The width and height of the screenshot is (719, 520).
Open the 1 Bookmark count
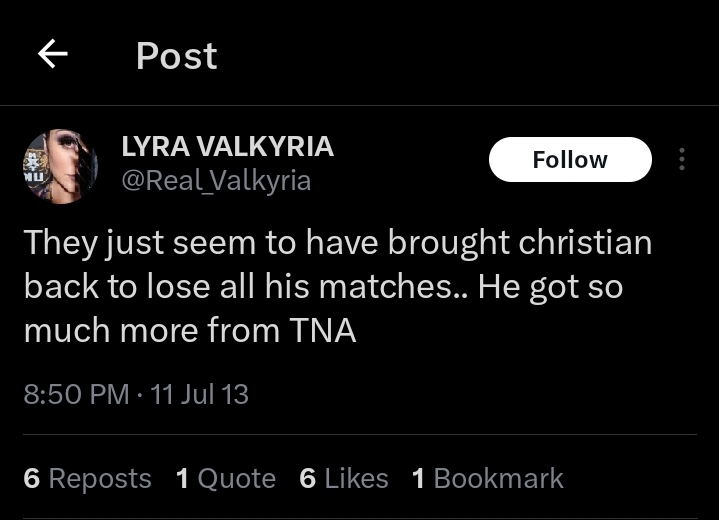point(487,478)
